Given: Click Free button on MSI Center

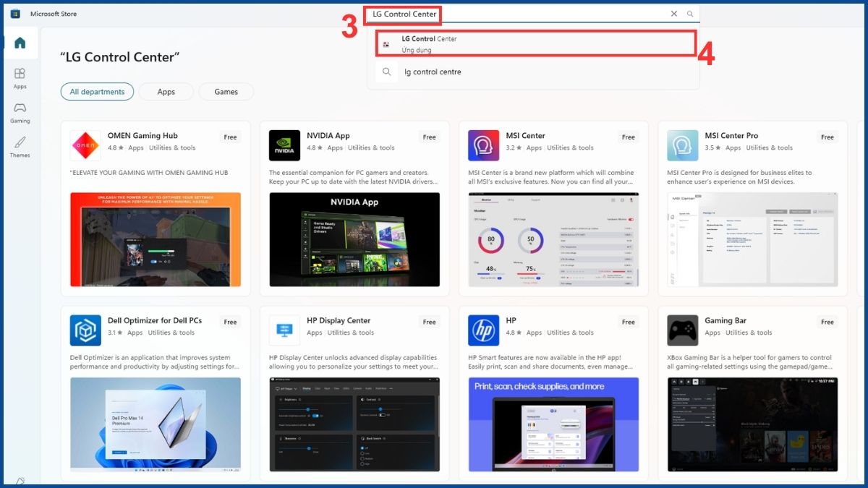Looking at the screenshot, I should [628, 137].
